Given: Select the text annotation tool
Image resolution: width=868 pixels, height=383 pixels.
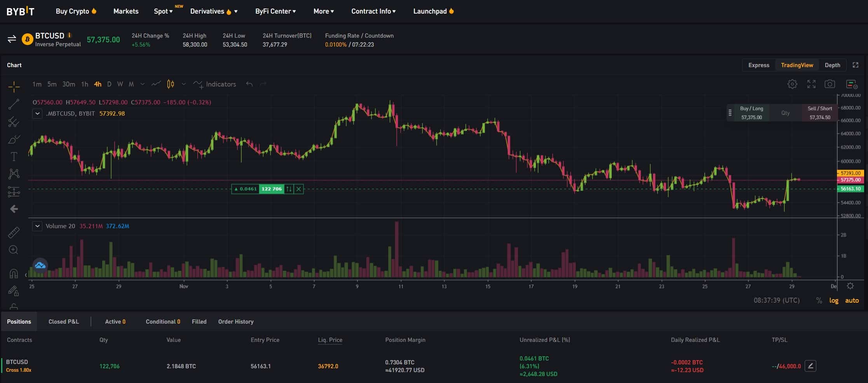Looking at the screenshot, I should [14, 157].
